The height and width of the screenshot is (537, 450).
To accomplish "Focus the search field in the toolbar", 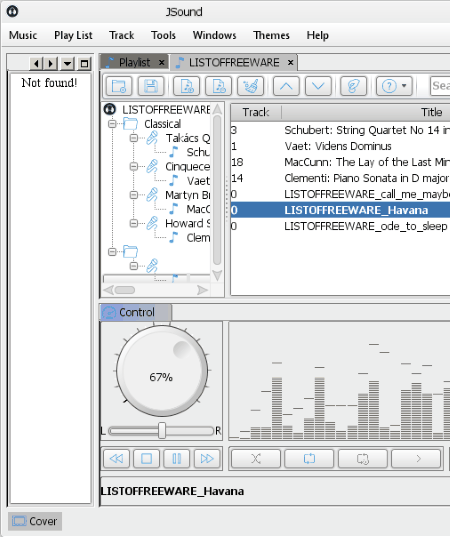I will 440,86.
